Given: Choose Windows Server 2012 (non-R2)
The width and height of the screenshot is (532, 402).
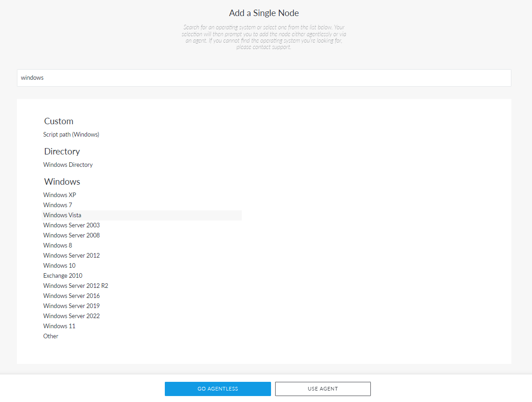Looking at the screenshot, I should coord(71,255).
